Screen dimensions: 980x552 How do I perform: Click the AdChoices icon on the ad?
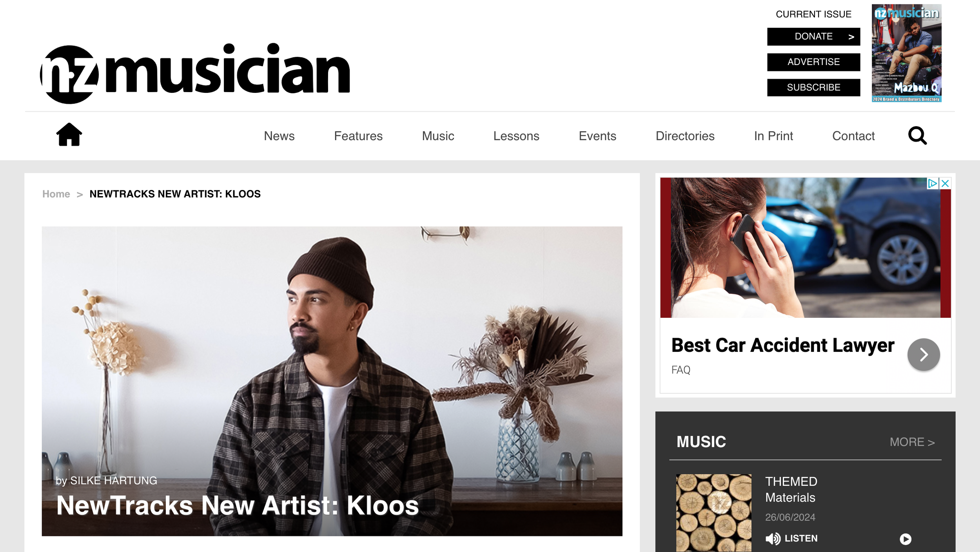(x=932, y=183)
